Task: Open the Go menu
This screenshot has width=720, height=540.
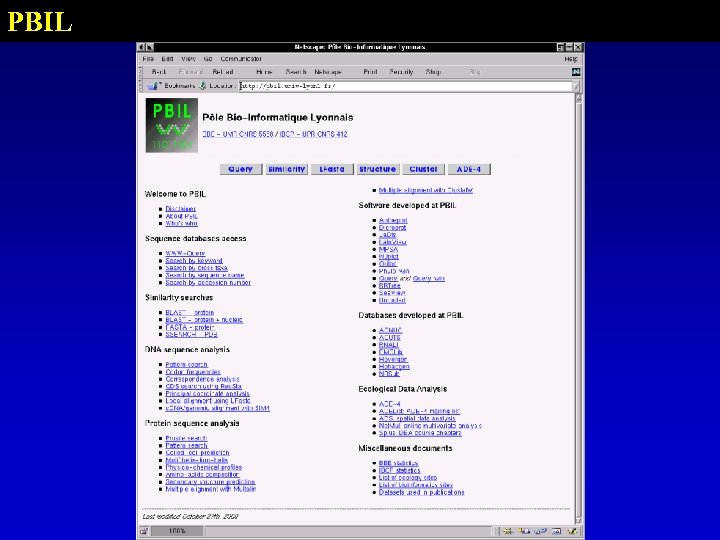Action: click(208, 59)
